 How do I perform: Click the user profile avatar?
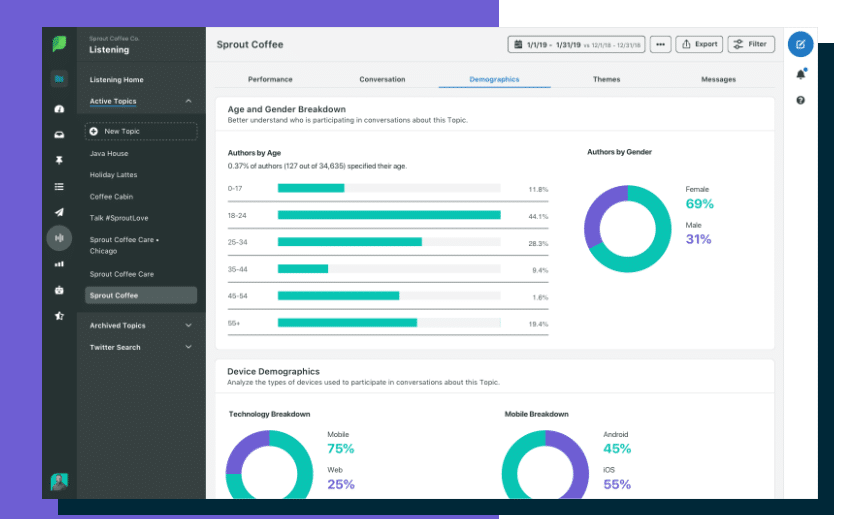pyautogui.click(x=59, y=482)
